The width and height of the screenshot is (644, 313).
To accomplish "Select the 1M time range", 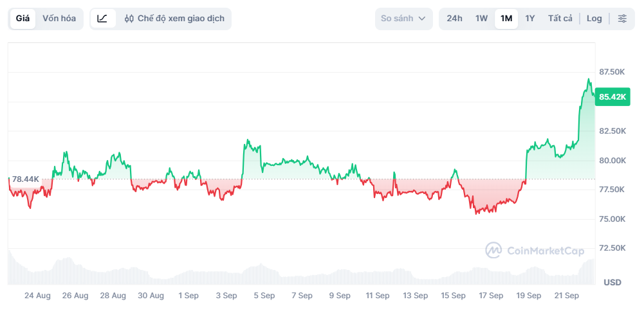I will 506,19.
